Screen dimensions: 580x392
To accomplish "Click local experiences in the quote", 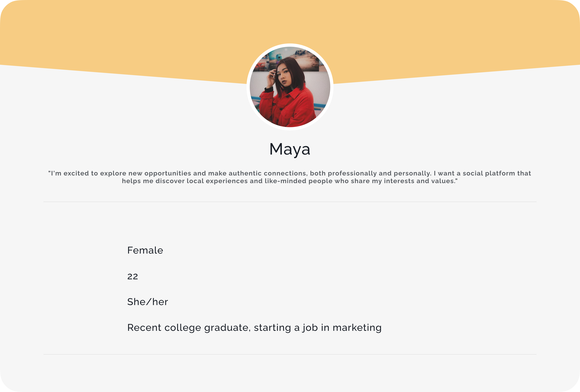I will [x=217, y=181].
